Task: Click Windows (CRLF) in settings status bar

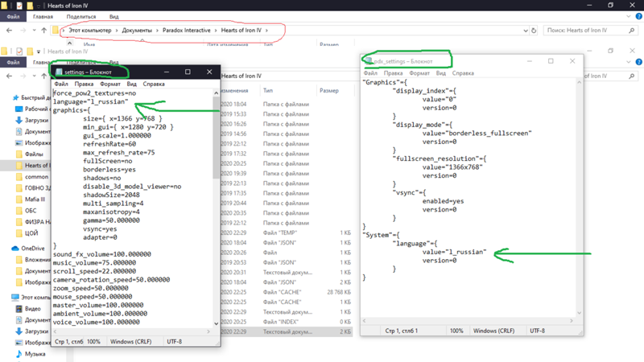Action: coord(130,341)
